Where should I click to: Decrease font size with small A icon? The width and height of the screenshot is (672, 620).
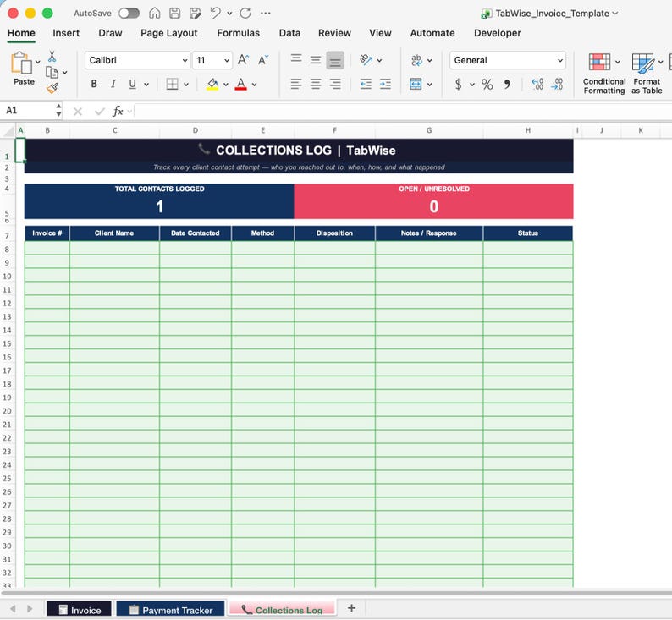click(263, 60)
